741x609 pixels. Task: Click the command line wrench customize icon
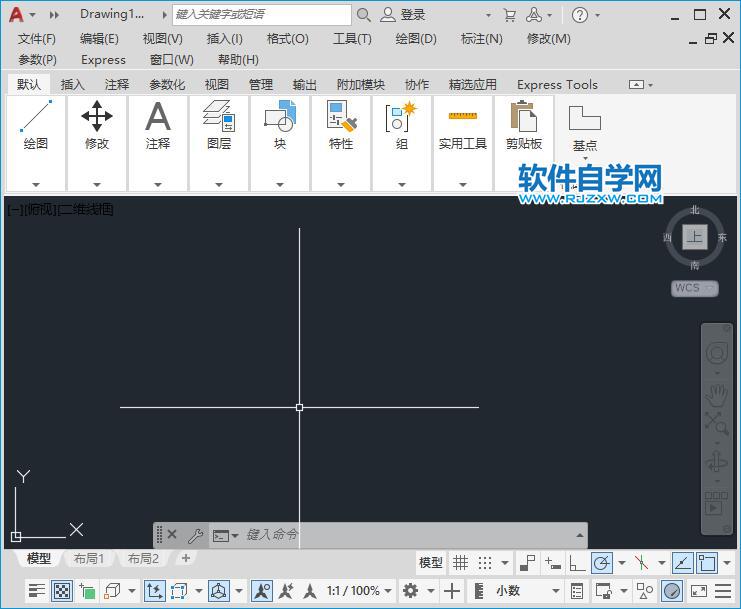[195, 535]
